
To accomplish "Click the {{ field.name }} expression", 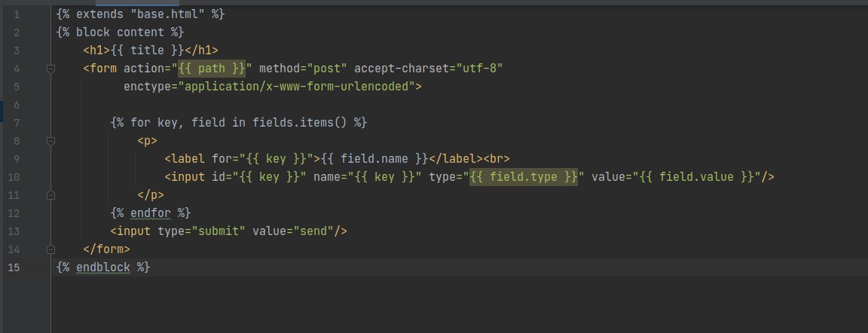I will [374, 159].
